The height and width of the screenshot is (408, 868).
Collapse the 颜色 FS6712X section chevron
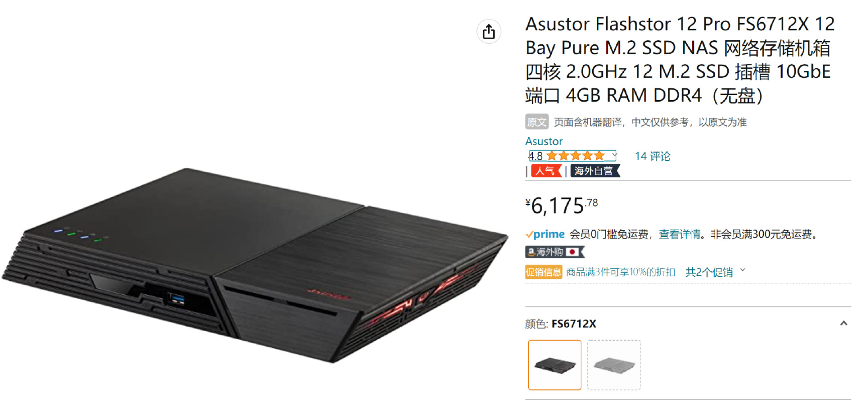(x=843, y=324)
